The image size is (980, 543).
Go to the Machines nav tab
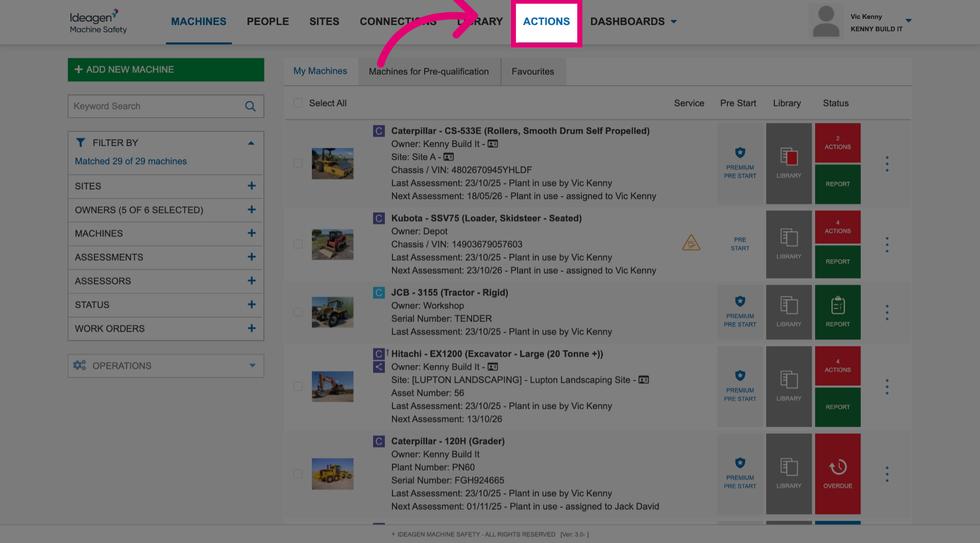[199, 21]
